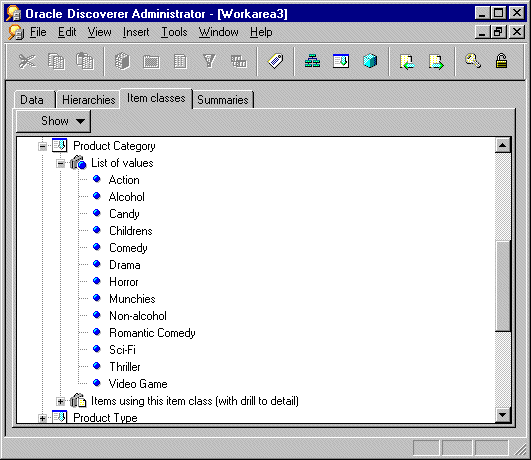Click the scroll up arrow of the tree
The width and height of the screenshot is (531, 460).
tap(503, 146)
